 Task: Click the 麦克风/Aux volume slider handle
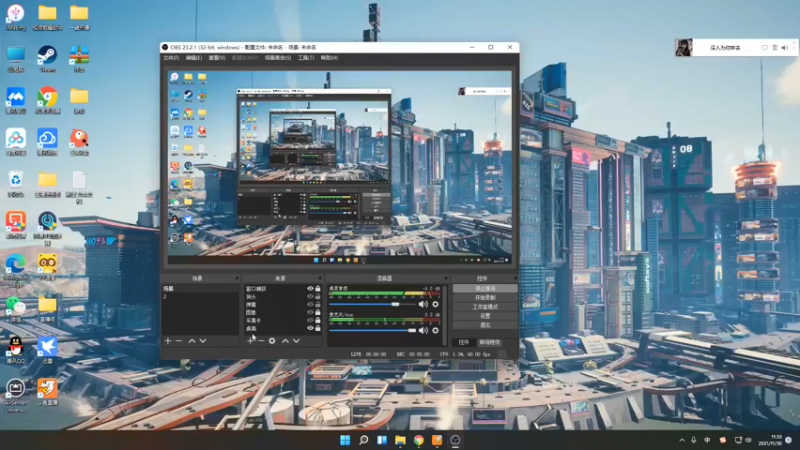[412, 331]
